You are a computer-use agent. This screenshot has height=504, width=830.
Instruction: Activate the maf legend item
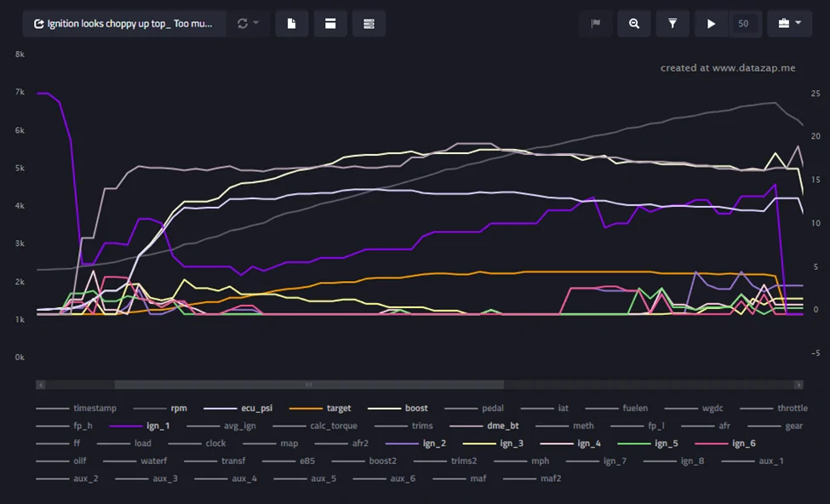(x=460, y=478)
